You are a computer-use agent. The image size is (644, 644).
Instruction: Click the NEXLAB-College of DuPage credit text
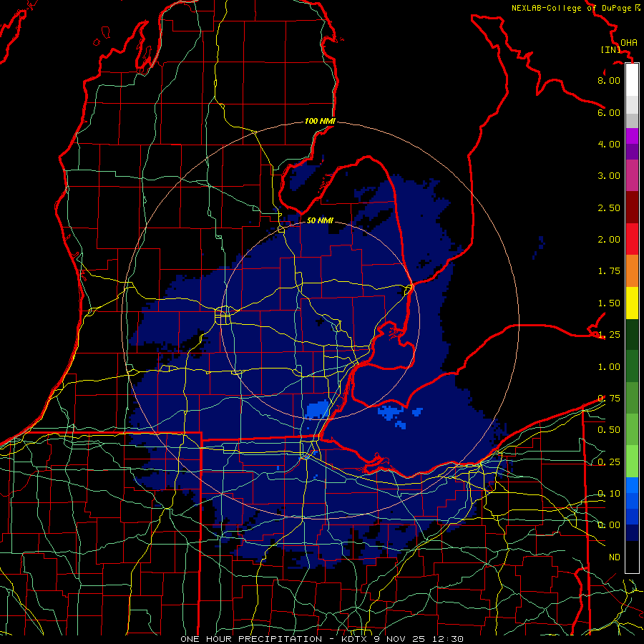click(575, 8)
